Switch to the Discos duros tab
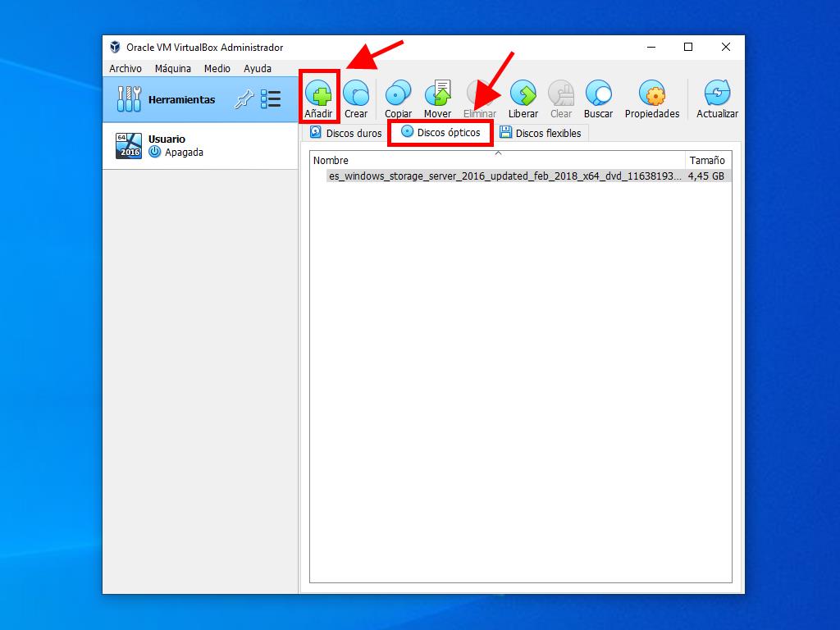840x630 pixels. click(x=345, y=133)
